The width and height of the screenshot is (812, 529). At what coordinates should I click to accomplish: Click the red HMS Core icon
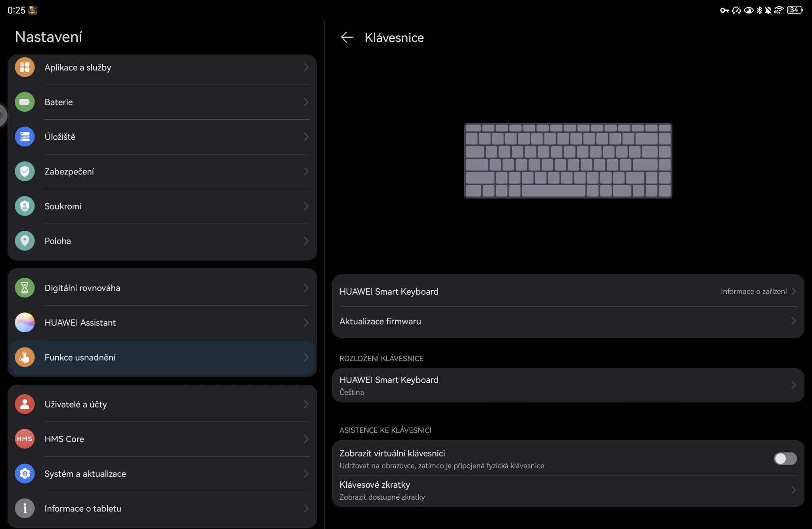25,439
